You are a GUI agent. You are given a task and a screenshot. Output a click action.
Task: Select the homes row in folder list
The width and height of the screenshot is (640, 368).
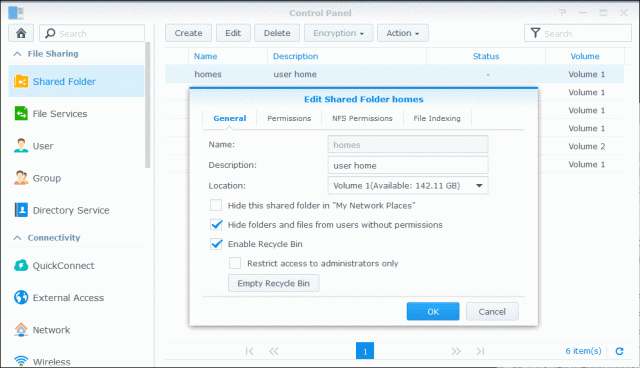(x=394, y=74)
